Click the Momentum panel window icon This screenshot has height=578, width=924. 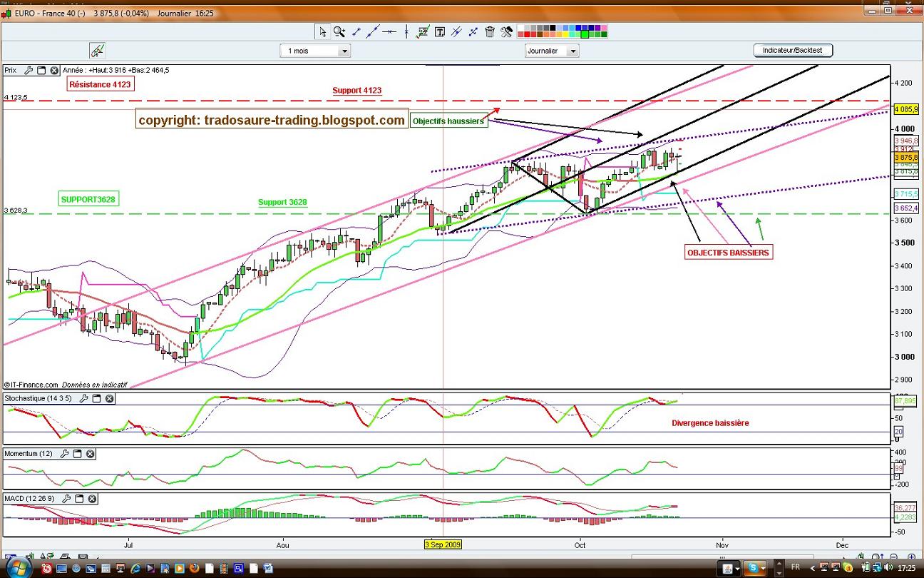(x=78, y=454)
